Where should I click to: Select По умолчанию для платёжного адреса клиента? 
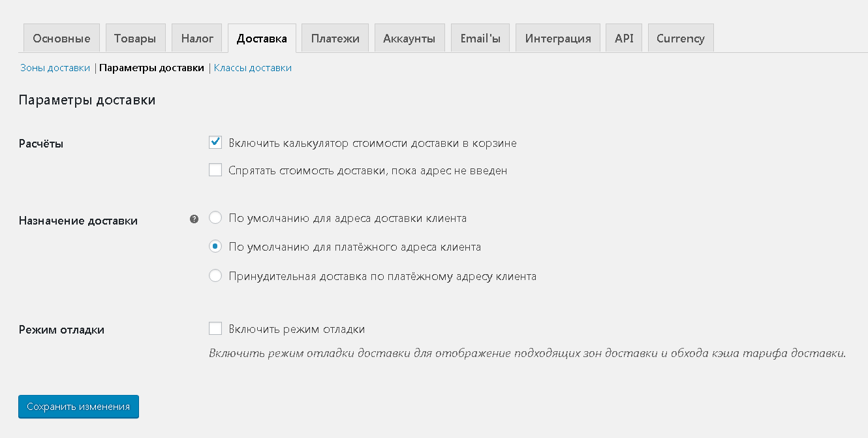[x=215, y=247]
